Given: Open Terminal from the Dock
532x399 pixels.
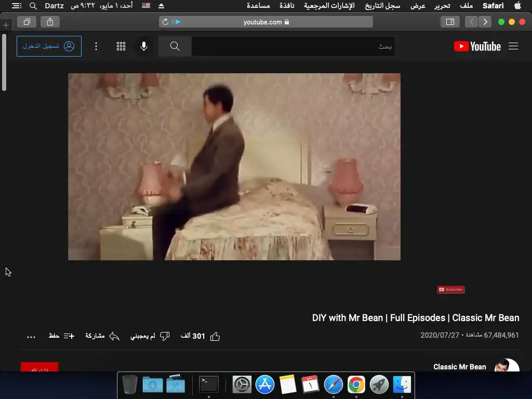Looking at the screenshot, I should point(209,385).
